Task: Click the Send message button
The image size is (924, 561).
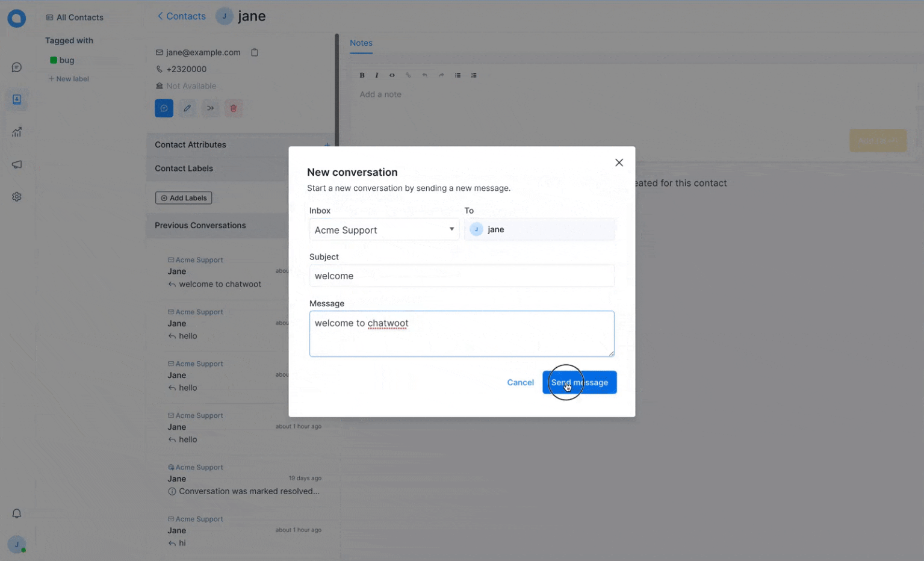Action: (x=579, y=382)
